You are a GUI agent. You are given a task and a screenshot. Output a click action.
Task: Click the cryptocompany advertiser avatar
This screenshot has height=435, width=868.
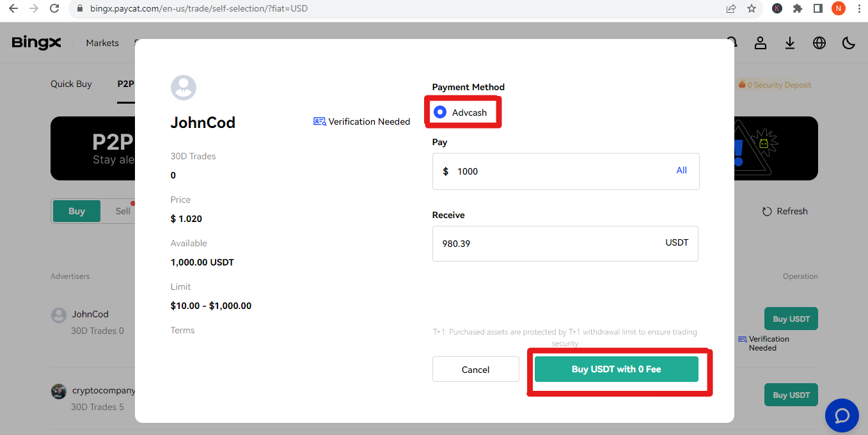[x=59, y=391]
